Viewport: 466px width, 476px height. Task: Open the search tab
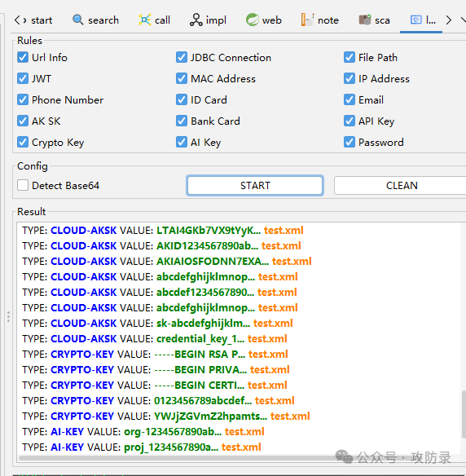pos(95,20)
